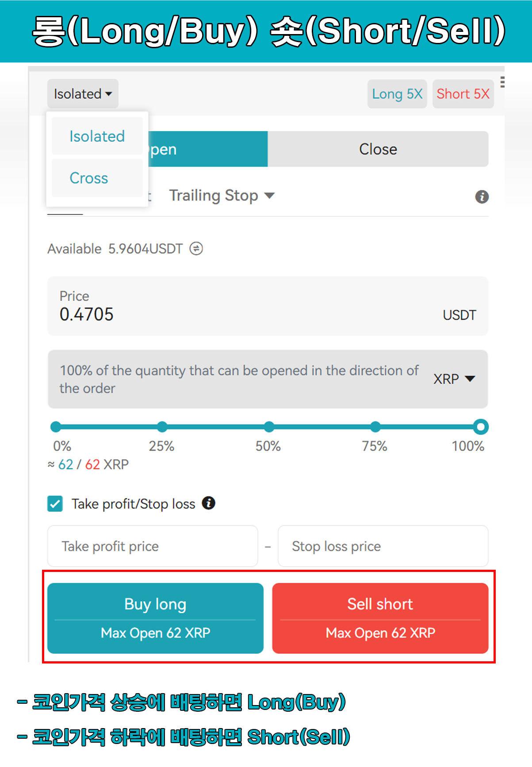Open the Long 5X leverage setting
The height and width of the screenshot is (767, 532).
click(397, 94)
